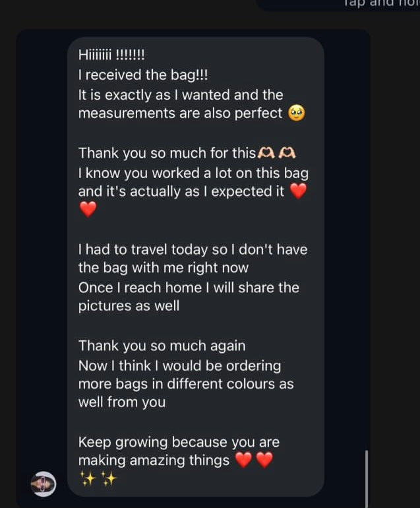Tap the first heart hands emoji

pyautogui.click(x=265, y=153)
